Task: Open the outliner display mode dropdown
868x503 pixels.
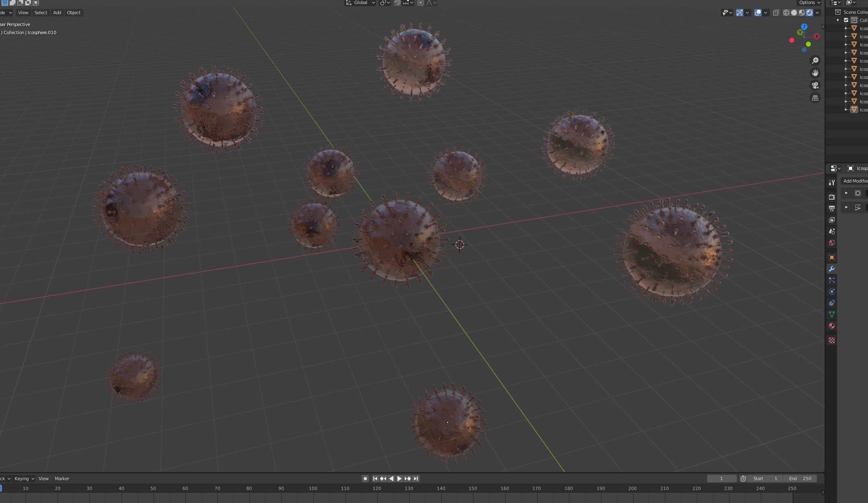Action: (x=851, y=2)
